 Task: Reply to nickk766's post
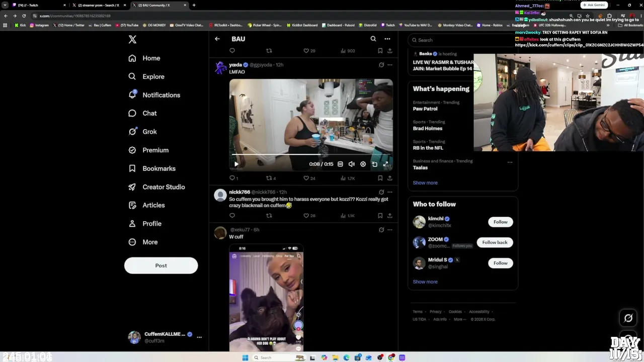[x=232, y=216]
